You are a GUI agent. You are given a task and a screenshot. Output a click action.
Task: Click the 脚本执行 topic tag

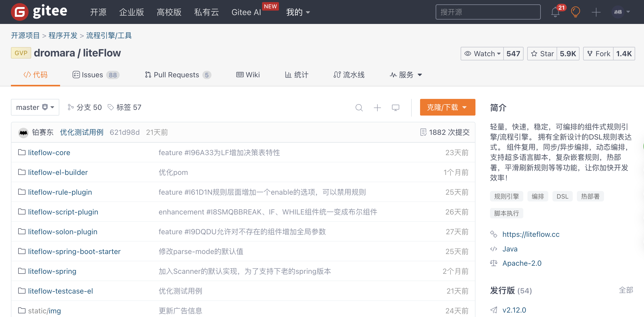pyautogui.click(x=507, y=213)
